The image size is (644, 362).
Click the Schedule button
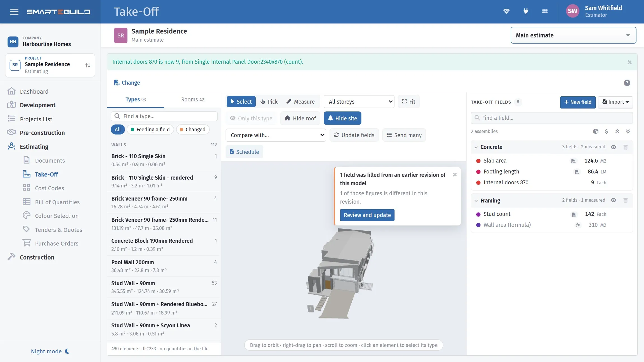(244, 152)
